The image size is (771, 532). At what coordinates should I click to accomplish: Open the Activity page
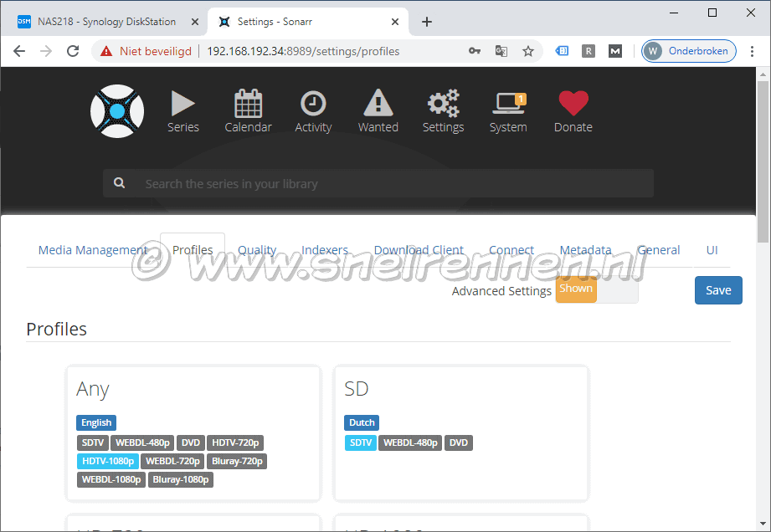[313, 111]
